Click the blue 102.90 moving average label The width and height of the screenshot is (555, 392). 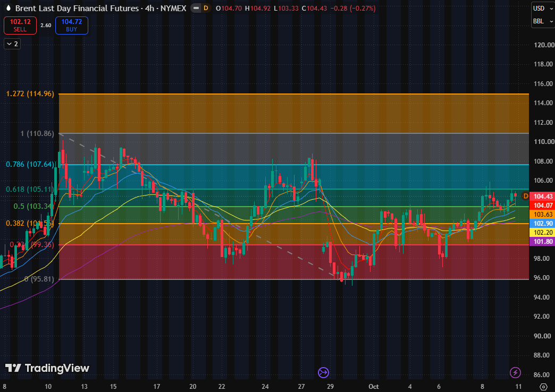543,224
